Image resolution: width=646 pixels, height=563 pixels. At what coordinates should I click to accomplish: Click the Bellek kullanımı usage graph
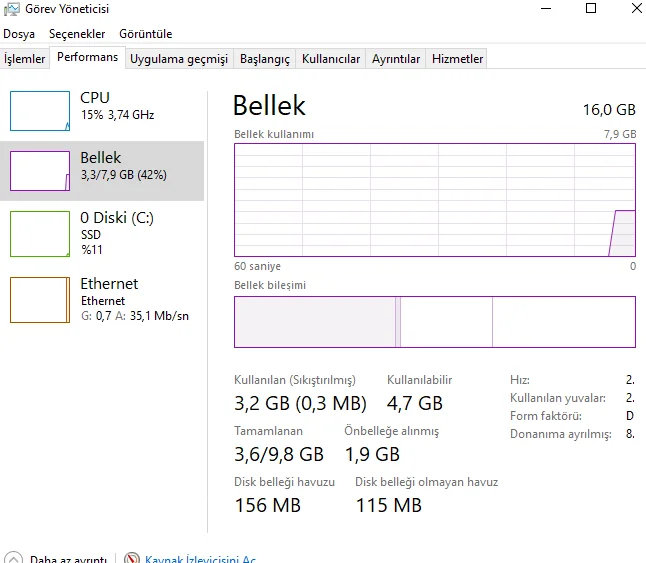(434, 199)
